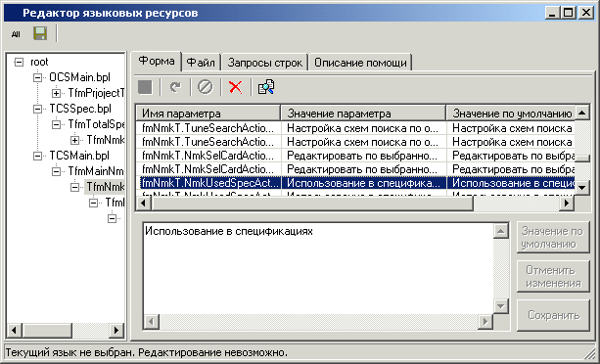Click the green floppy disk save icon
This screenshot has width=600, height=364.
(x=40, y=33)
